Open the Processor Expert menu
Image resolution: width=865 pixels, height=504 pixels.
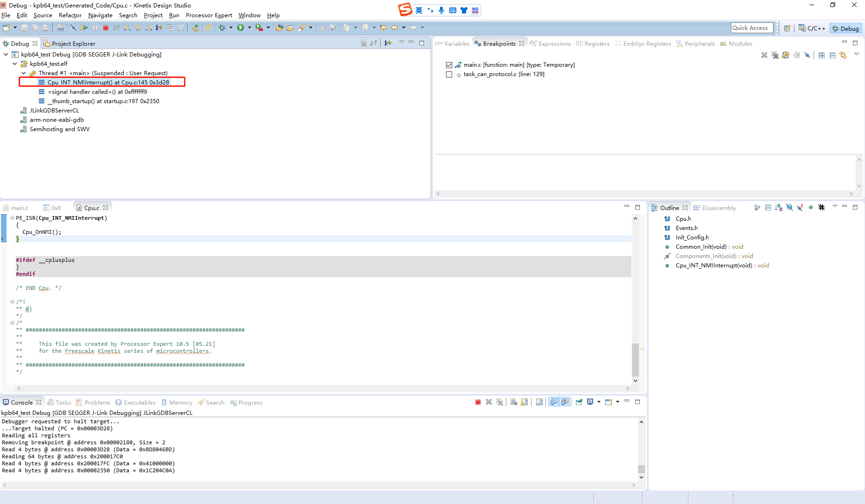click(x=209, y=15)
